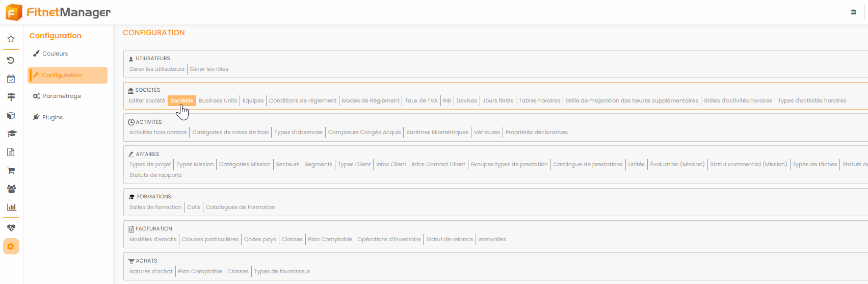
Task: Open the Business Units link
Action: [218, 101]
